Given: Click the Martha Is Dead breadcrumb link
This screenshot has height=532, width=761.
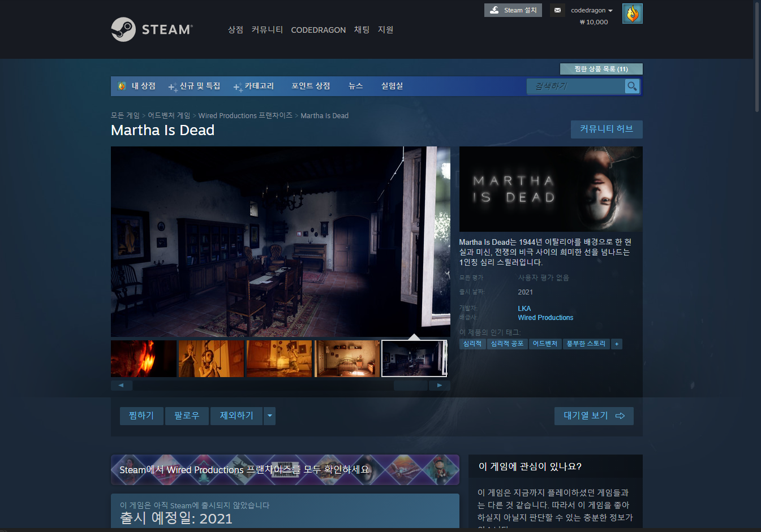Looking at the screenshot, I should click(324, 115).
